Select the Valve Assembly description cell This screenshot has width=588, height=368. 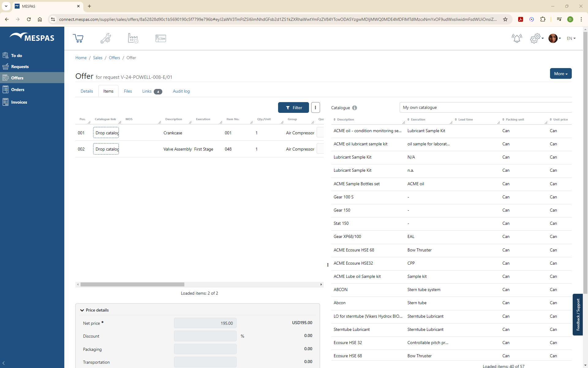tap(178, 149)
